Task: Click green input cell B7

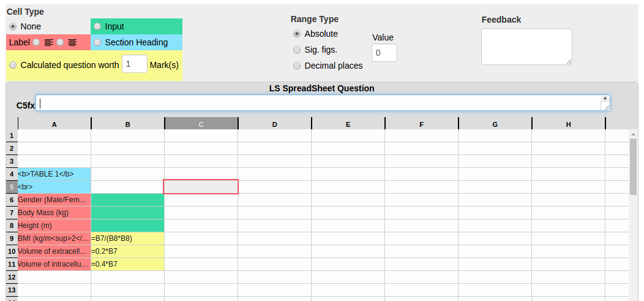Action: [x=128, y=213]
